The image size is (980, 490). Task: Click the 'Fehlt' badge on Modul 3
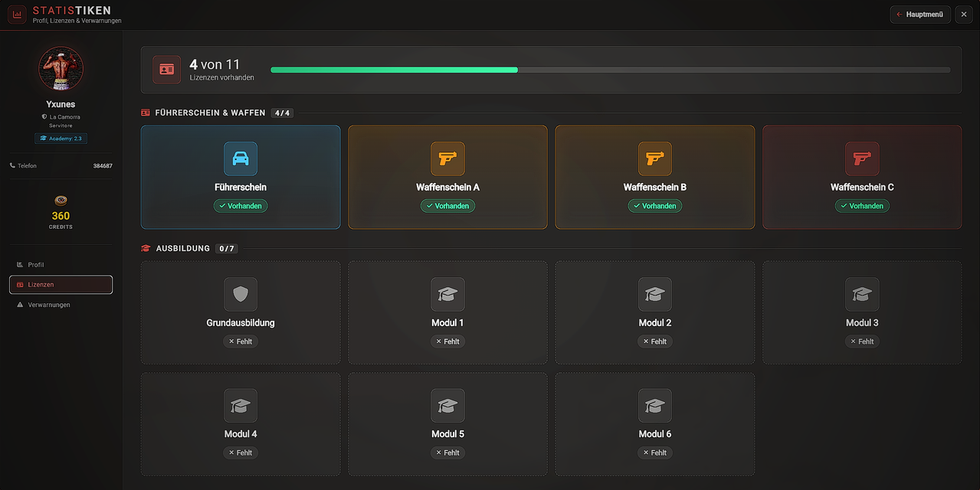pyautogui.click(x=862, y=341)
